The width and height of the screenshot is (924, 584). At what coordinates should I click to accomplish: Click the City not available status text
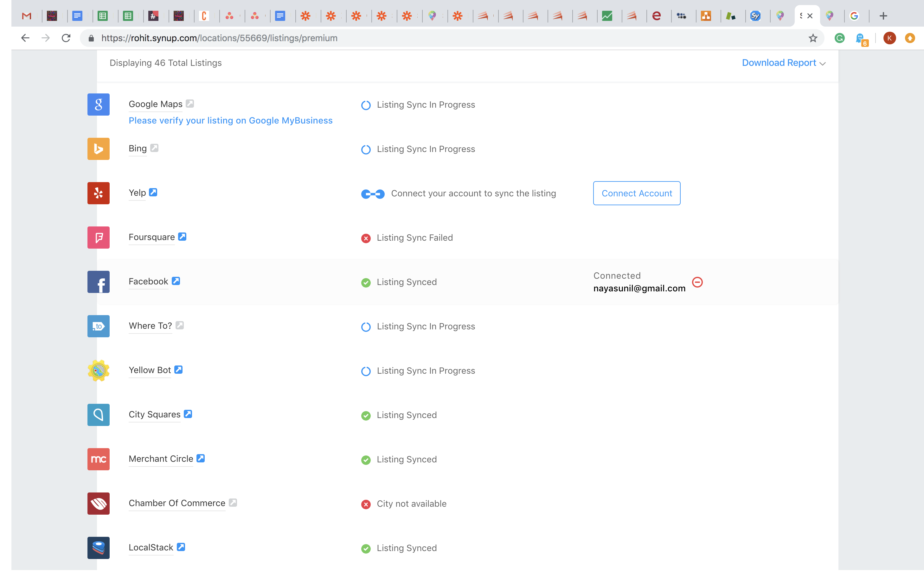click(411, 504)
